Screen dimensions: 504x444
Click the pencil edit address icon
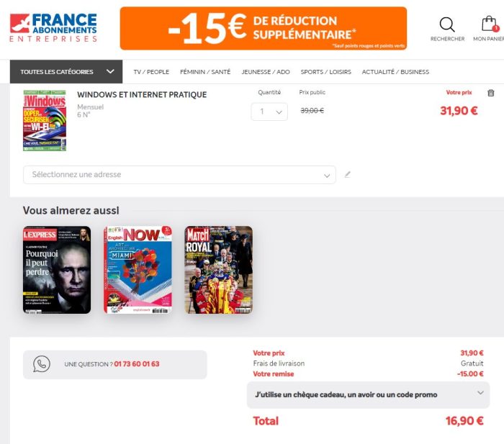(348, 174)
